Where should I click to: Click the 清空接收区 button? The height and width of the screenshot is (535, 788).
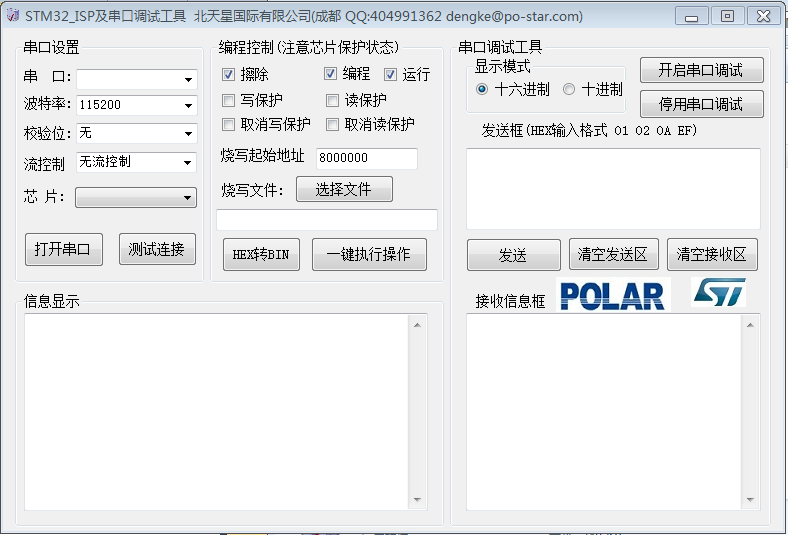712,255
